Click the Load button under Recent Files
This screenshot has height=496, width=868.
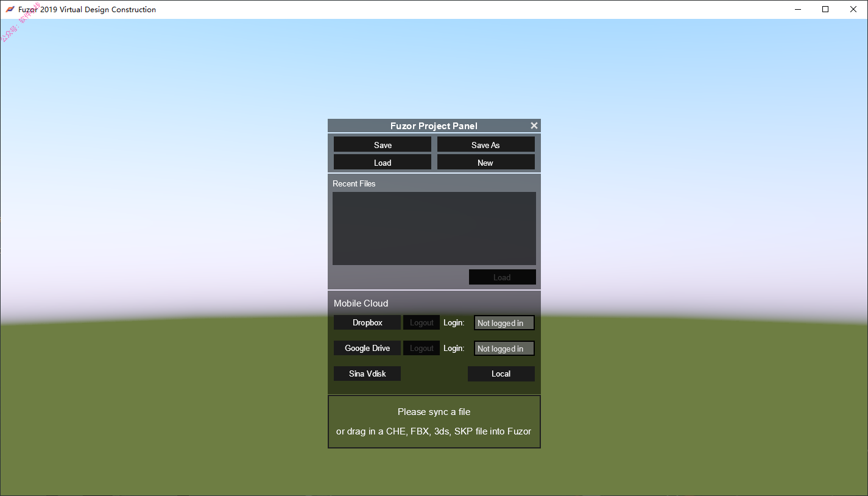[502, 277]
